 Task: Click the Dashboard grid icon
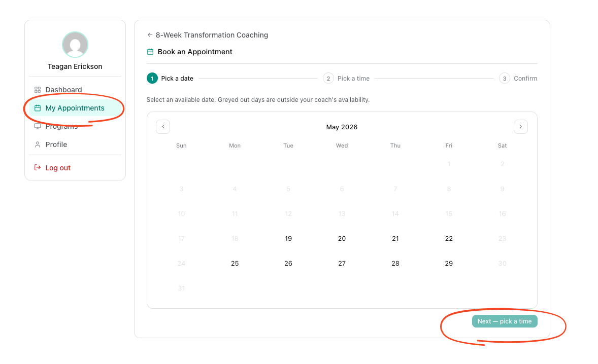tap(38, 90)
